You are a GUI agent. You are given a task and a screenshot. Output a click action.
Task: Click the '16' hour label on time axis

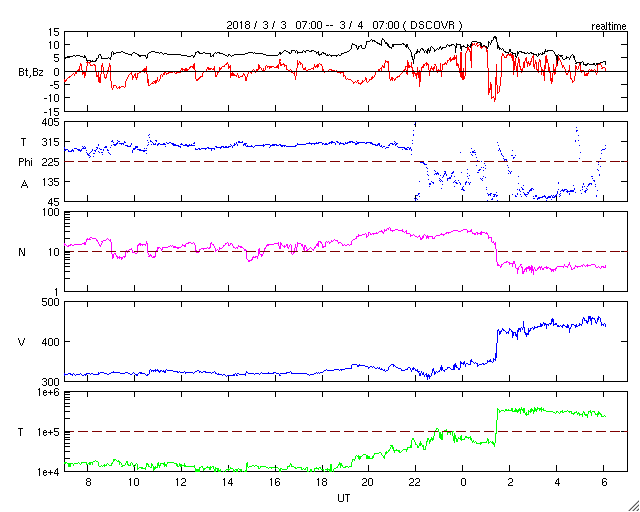coord(275,483)
